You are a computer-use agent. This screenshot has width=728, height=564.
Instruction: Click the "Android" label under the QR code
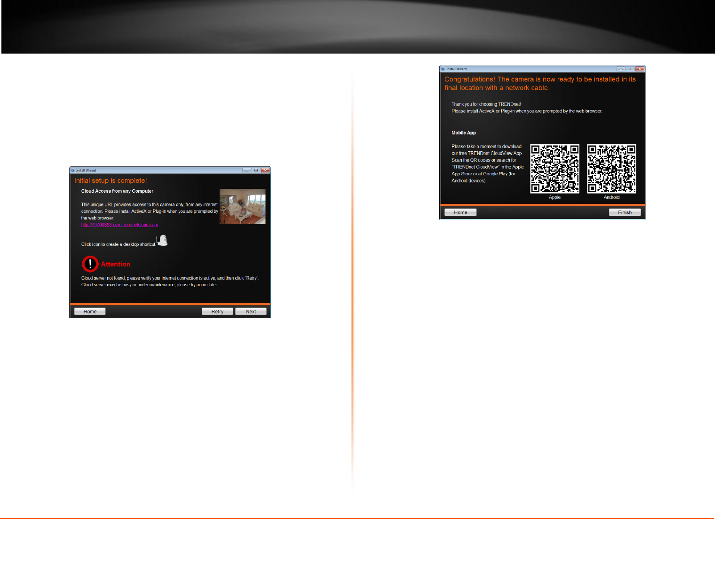(611, 197)
